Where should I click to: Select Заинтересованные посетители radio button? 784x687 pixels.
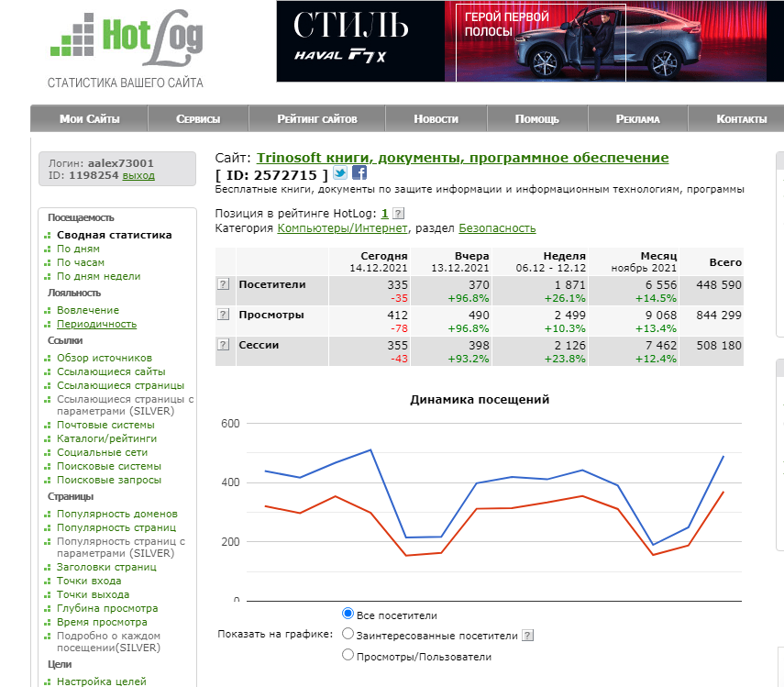point(348,634)
